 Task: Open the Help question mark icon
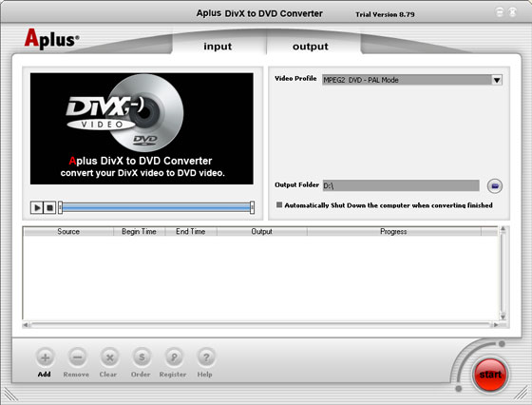pyautogui.click(x=205, y=357)
